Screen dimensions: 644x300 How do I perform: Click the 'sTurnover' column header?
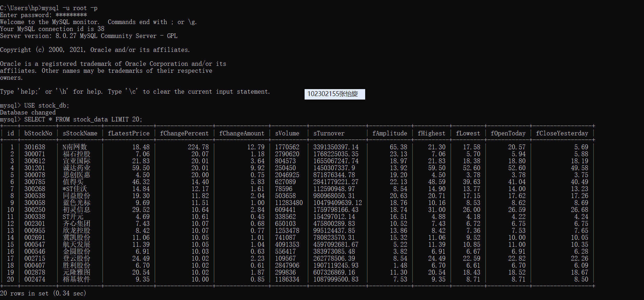(329, 133)
